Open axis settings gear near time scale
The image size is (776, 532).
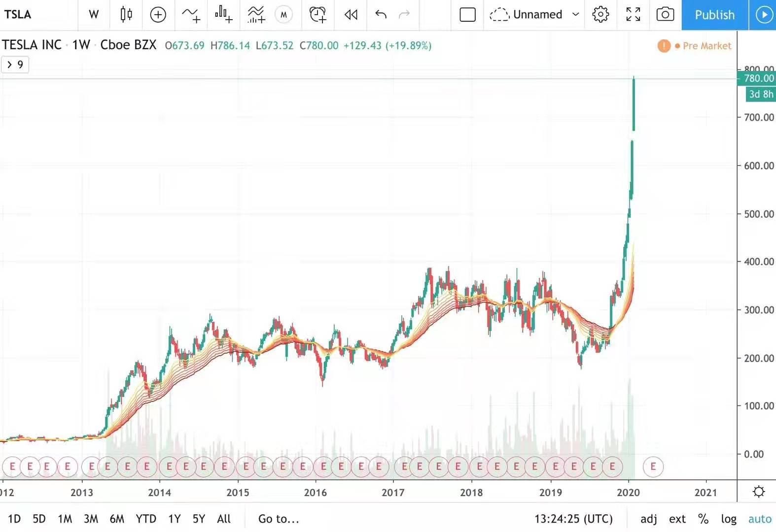tap(759, 492)
